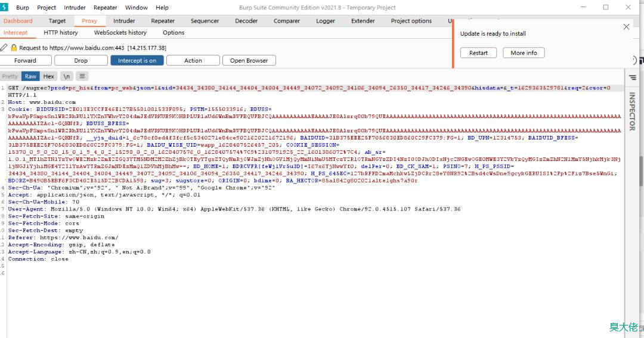
Task: Select the Intercept sub-tab
Action: (16, 32)
